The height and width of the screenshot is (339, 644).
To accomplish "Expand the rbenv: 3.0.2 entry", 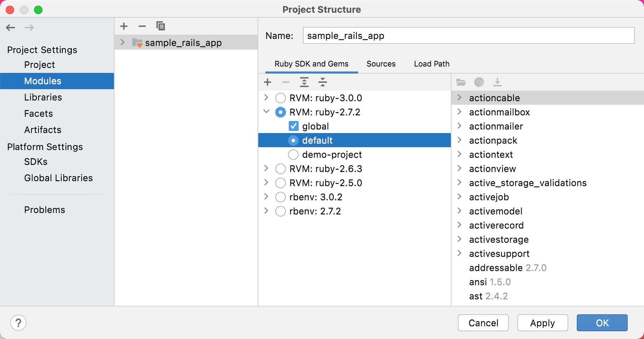I will (x=266, y=197).
